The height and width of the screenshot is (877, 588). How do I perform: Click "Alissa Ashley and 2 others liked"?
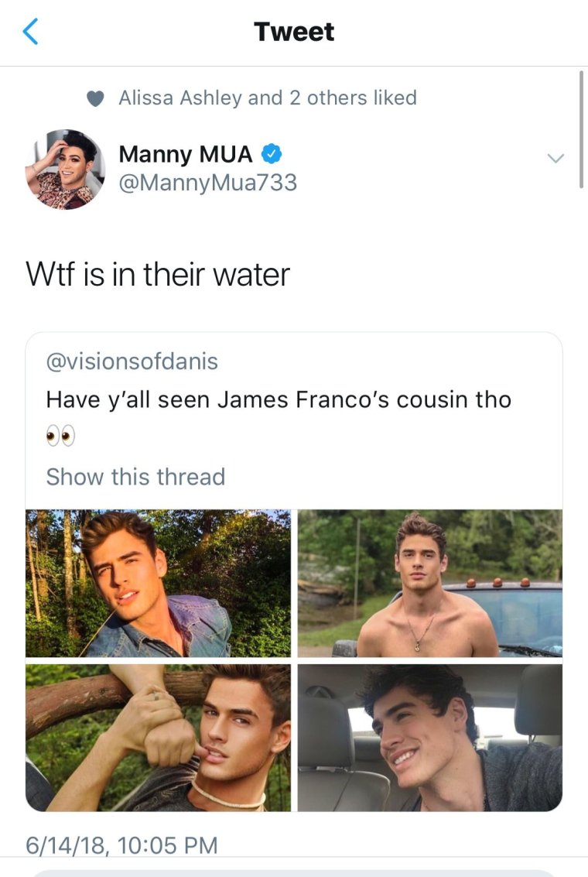pyautogui.click(x=267, y=98)
